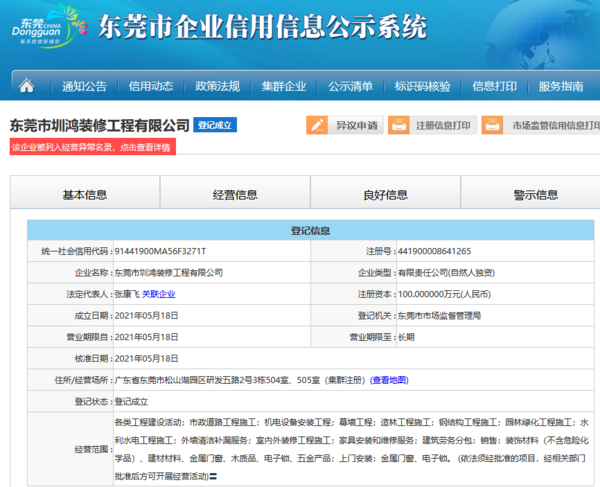Image resolution: width=600 pixels, height=487 pixels.
Task: Click the credit code 91441900MA56F3271T
Action: [160, 251]
